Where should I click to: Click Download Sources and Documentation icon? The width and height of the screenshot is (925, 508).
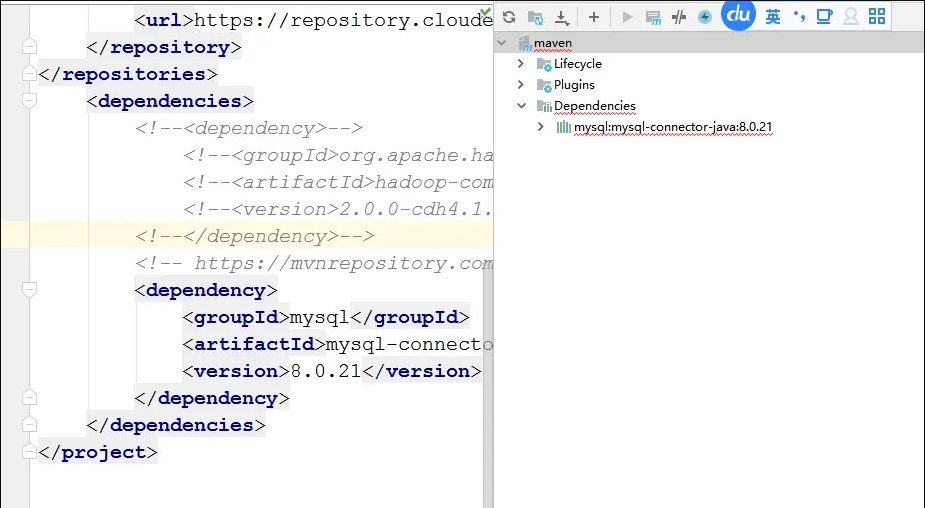(x=562, y=18)
